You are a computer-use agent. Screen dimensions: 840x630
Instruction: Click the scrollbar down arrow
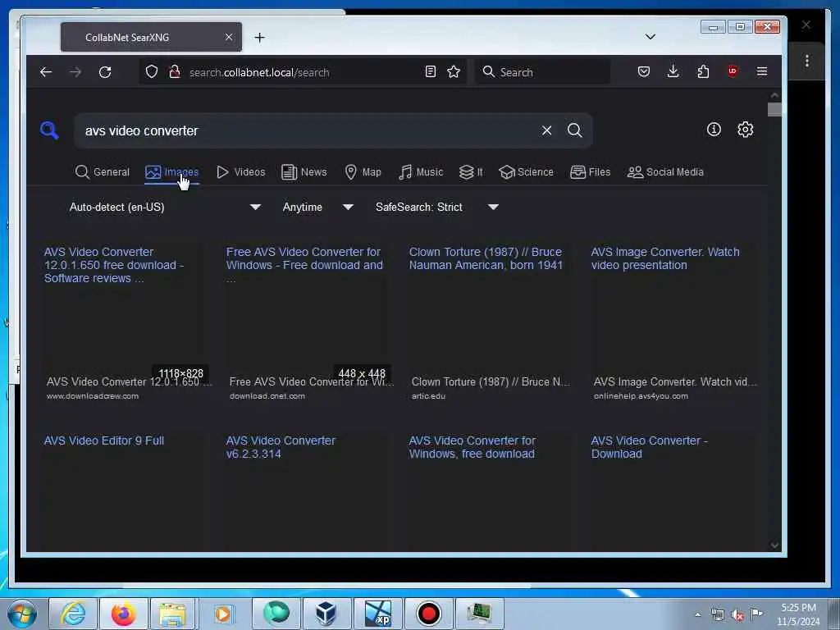pos(774,546)
